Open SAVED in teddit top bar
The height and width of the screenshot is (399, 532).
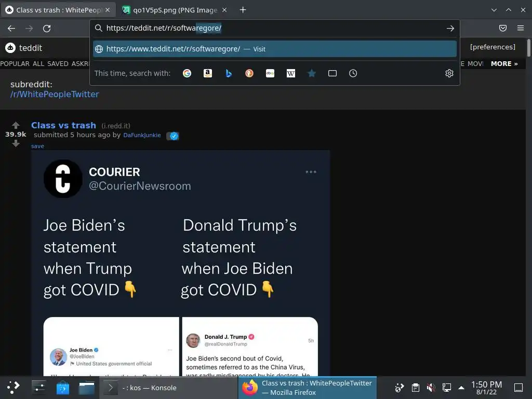(58, 64)
